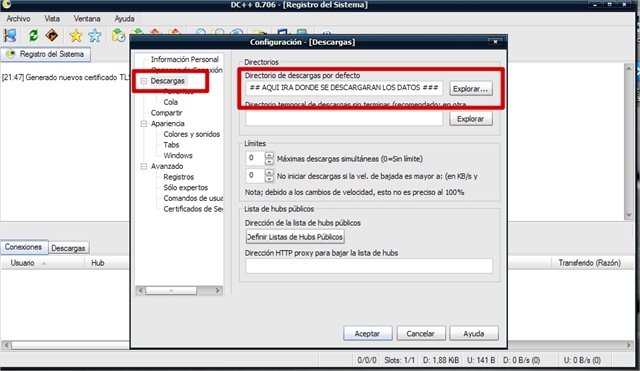Open the Archivo menu
640x371 pixels.
[x=18, y=19]
